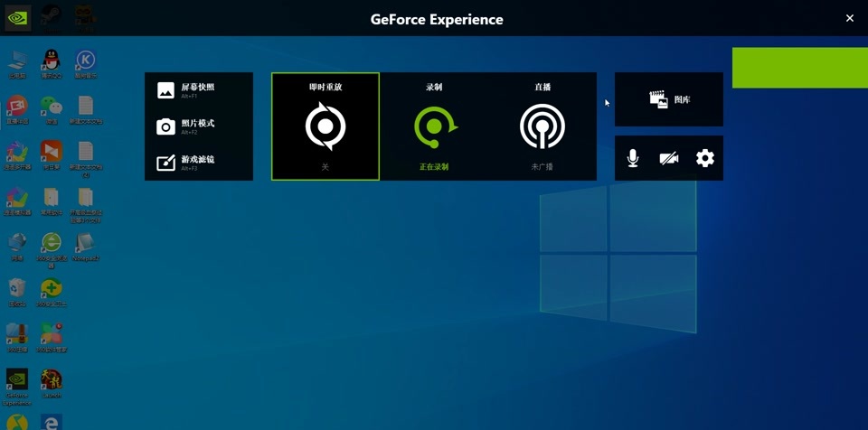The height and width of the screenshot is (430, 868).
Task: Click the 正在录制 status text under Record
Action: click(434, 167)
